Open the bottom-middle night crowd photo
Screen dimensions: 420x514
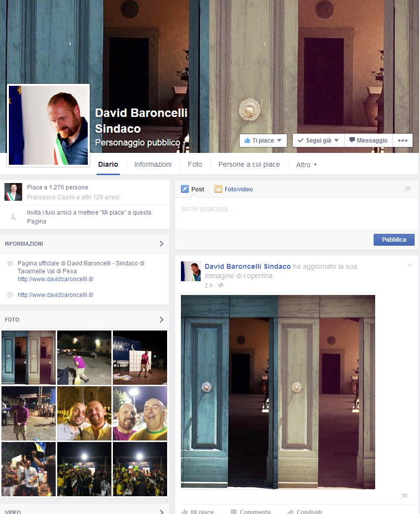pos(84,469)
